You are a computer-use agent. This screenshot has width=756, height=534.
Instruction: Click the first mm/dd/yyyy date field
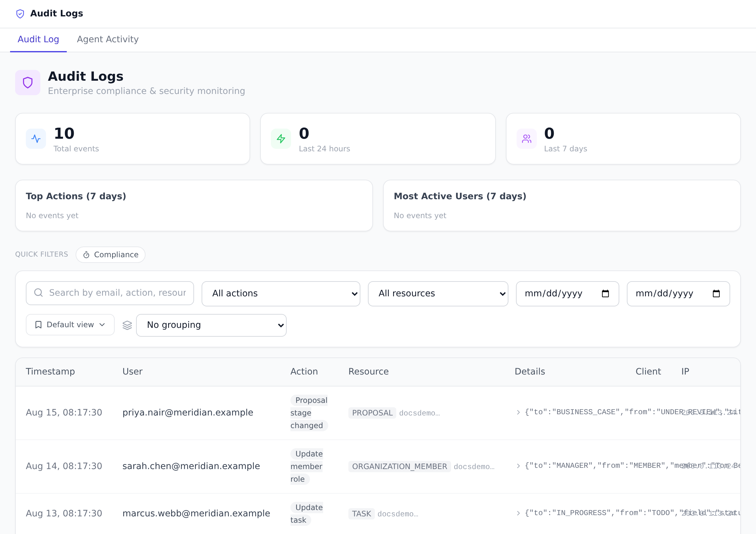coord(567,293)
